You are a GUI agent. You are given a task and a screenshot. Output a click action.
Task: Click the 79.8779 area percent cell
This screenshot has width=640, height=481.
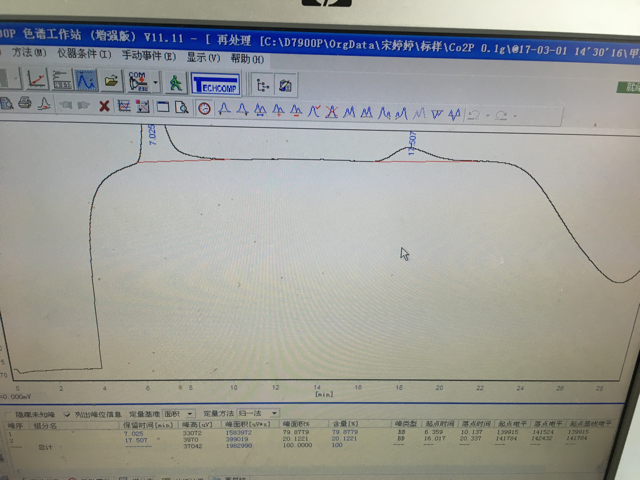click(296, 432)
